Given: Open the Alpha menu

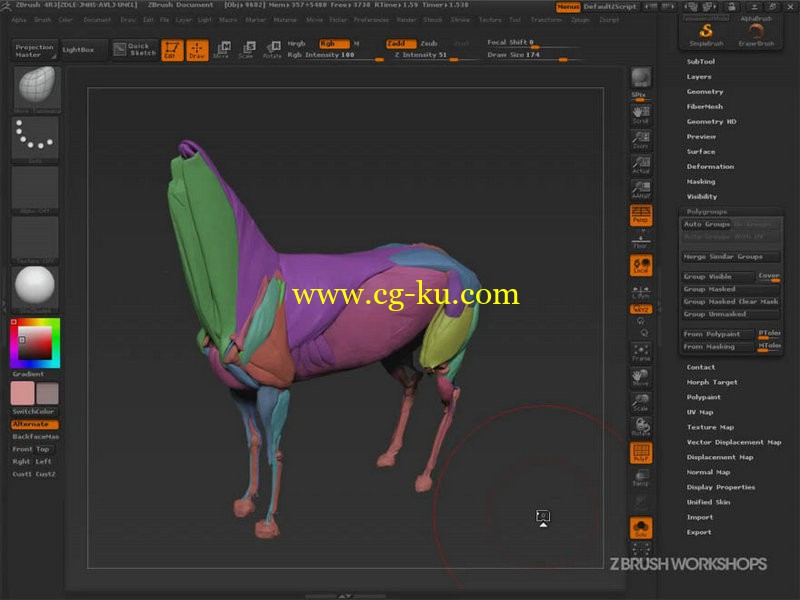Looking at the screenshot, I should 19,20.
